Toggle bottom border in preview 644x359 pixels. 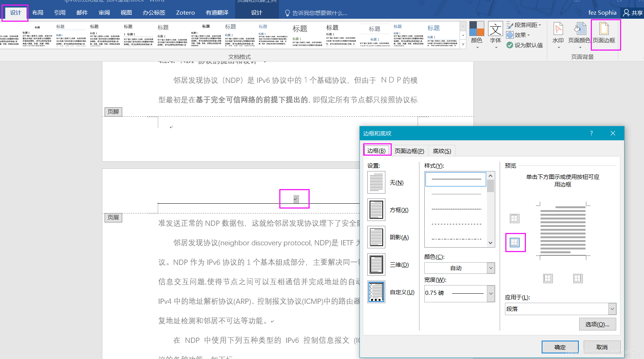coord(514,242)
